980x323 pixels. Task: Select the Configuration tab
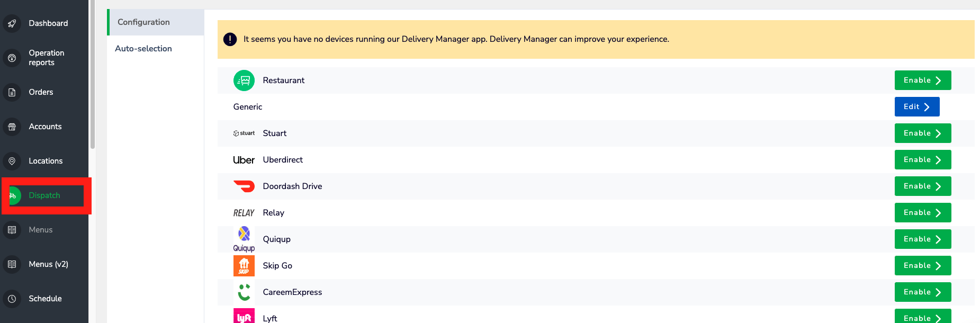pos(156,22)
